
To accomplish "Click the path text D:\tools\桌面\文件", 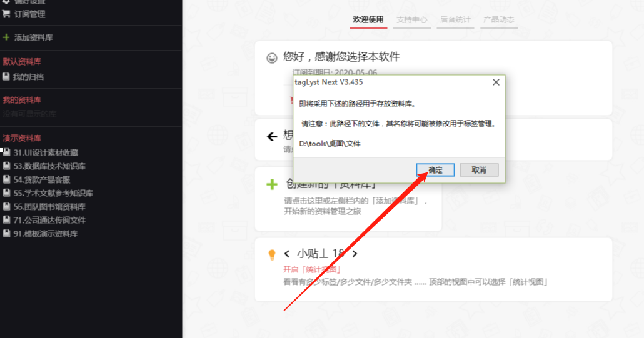I will pyautogui.click(x=330, y=144).
